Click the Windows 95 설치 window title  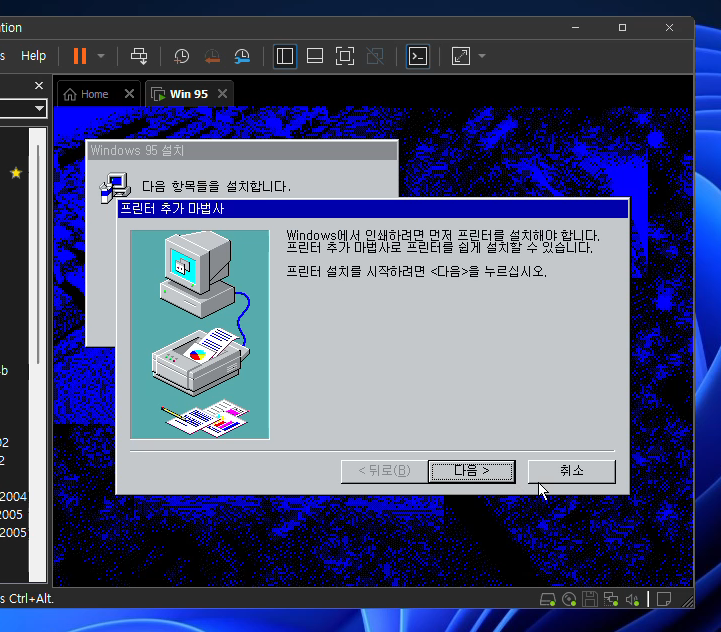(x=137, y=150)
